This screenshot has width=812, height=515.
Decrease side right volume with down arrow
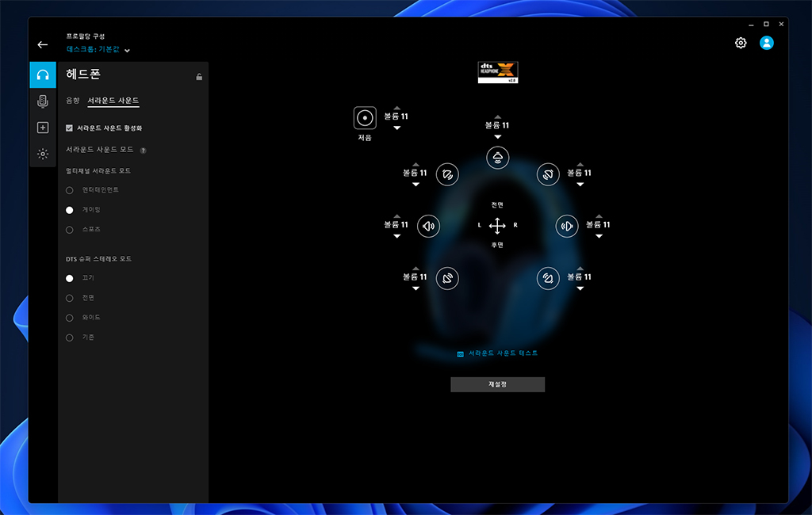tap(599, 236)
